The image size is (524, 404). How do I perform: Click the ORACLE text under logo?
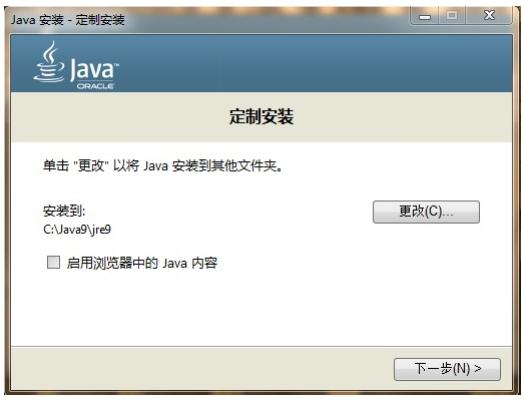[x=95, y=86]
